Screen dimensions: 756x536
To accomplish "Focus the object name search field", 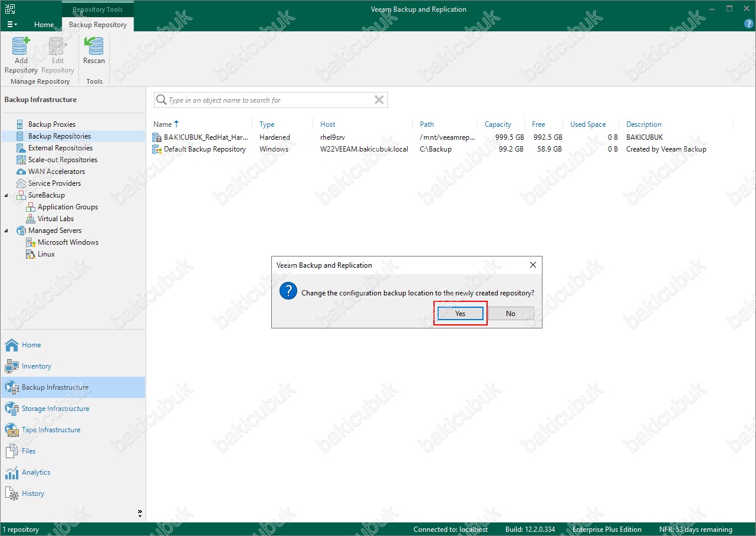I will point(270,100).
